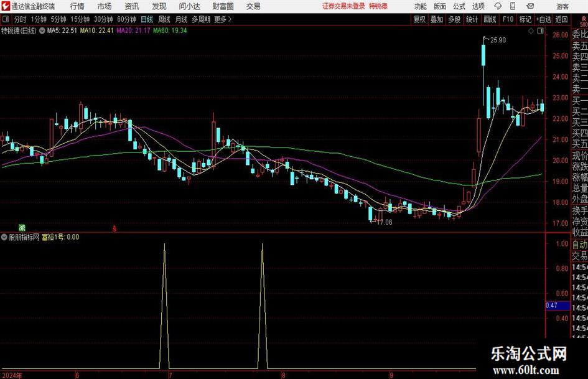Click the 游客 guest account label
588x379 pixels.
click(x=562, y=6)
